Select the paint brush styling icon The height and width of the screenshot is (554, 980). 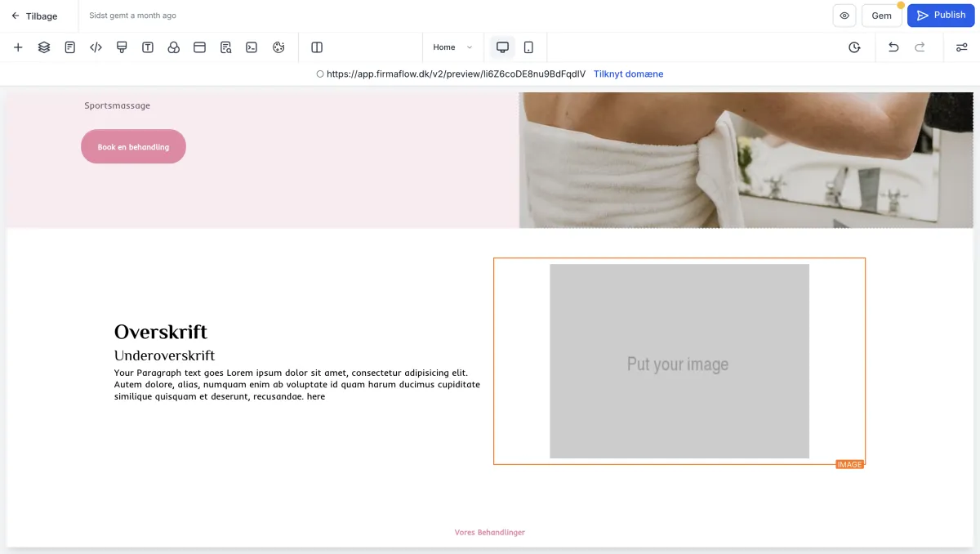pyautogui.click(x=122, y=47)
